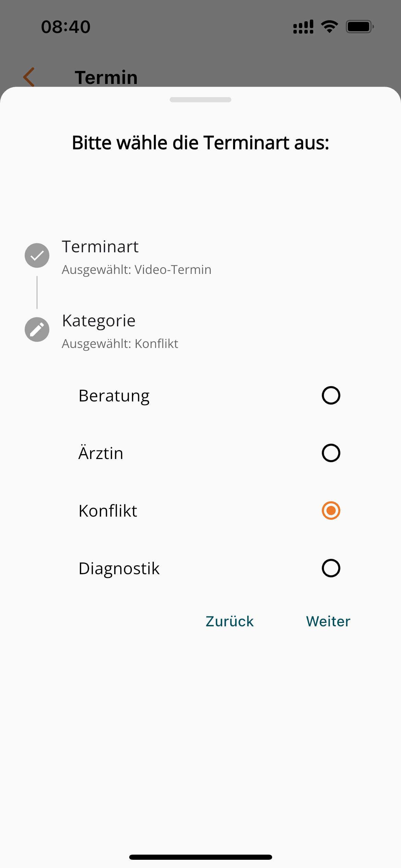The width and height of the screenshot is (401, 868).
Task: Select the Beratung radio button
Action: 331,395
